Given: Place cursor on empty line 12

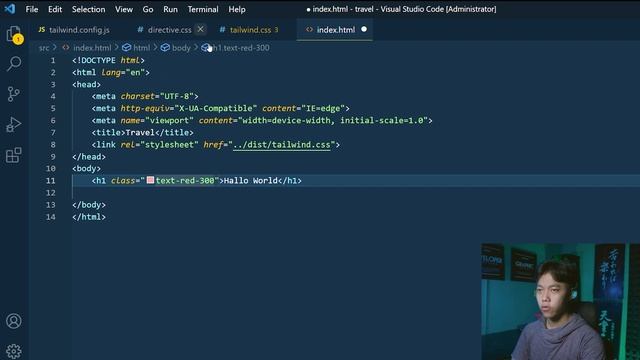Looking at the screenshot, I should click(355, 193).
